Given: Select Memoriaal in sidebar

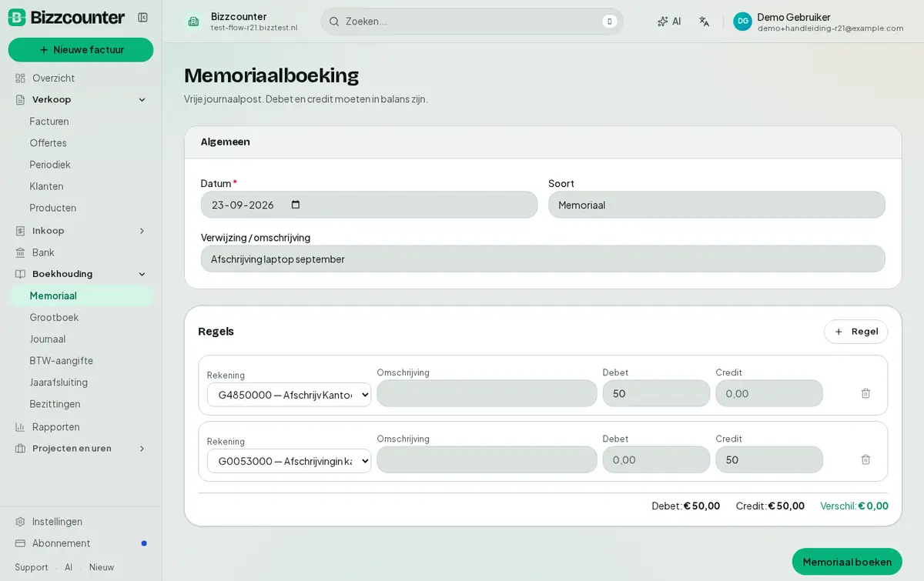Looking at the screenshot, I should pos(81,296).
